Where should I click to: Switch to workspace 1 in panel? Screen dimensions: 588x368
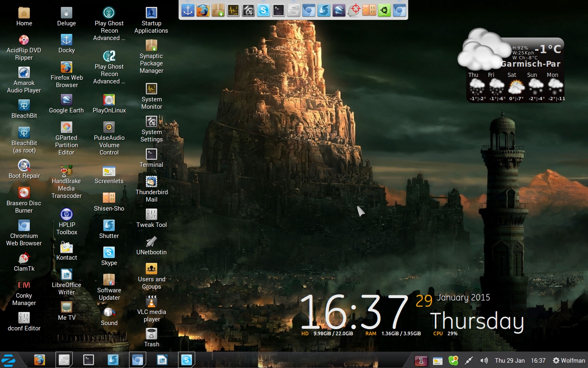[x=421, y=360]
